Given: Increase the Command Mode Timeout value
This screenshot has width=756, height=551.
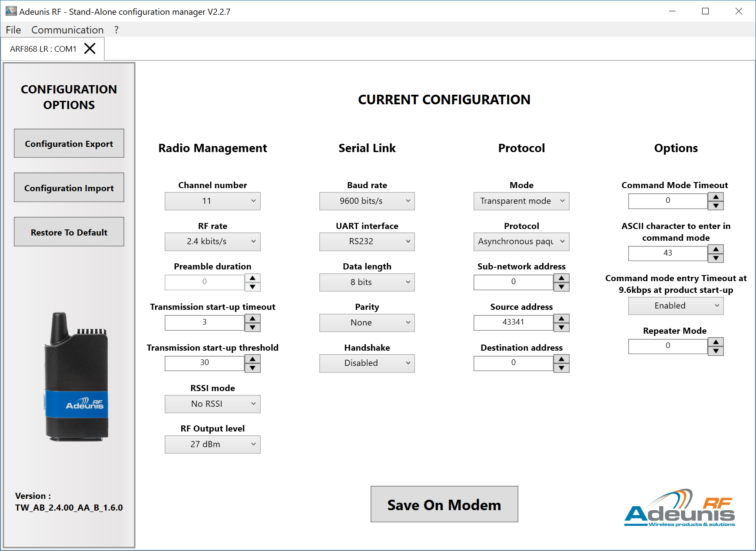Looking at the screenshot, I should click(716, 197).
